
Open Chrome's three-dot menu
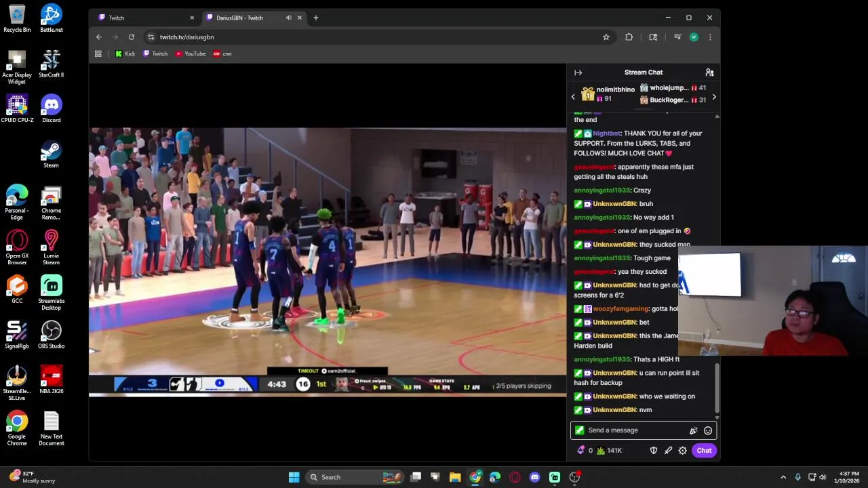(710, 37)
